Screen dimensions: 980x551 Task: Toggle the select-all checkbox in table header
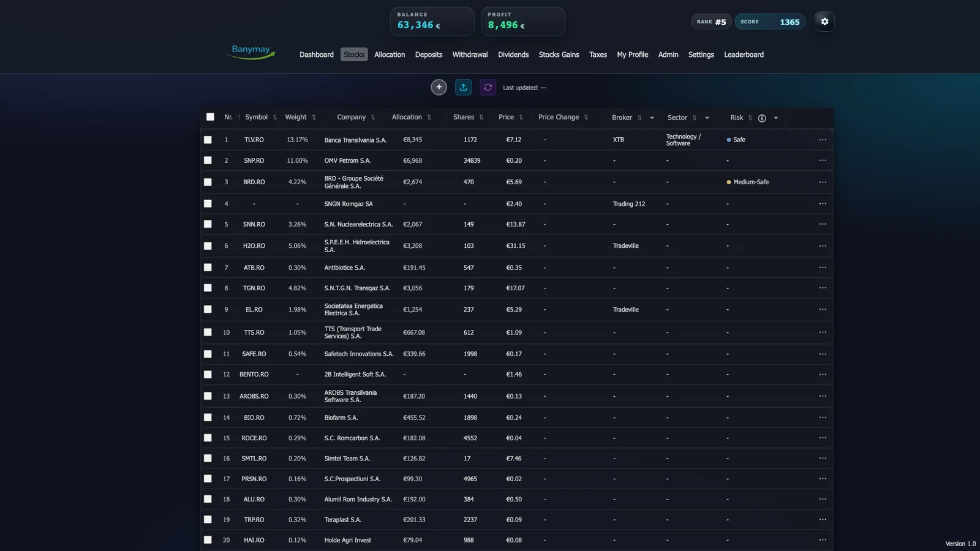click(210, 117)
